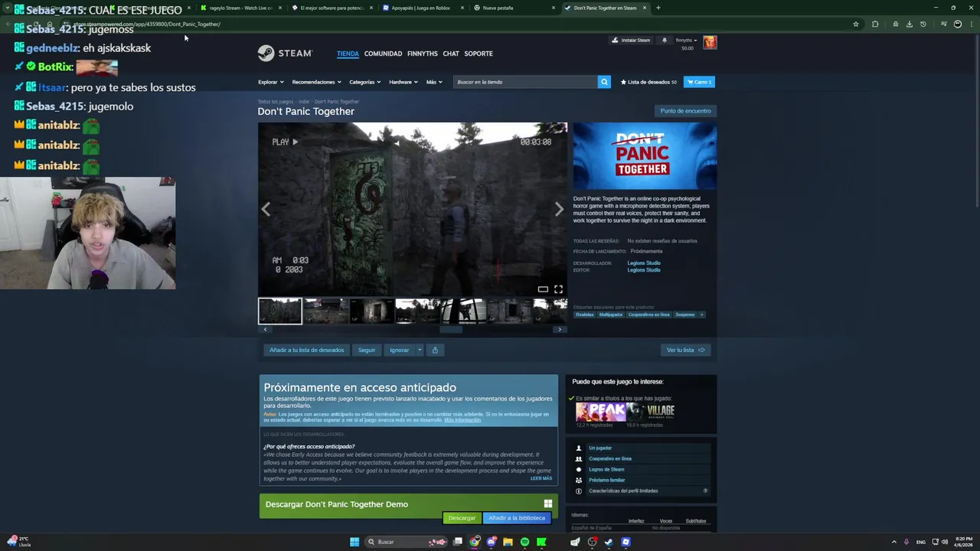Open the Carro shopping cart button
This screenshot has width=980, height=551.
699,82
